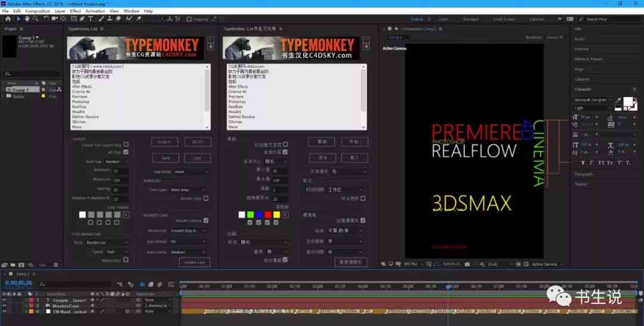Screen dimensions: 644x326
Task: Open the Animation menu
Action: (x=95, y=11)
